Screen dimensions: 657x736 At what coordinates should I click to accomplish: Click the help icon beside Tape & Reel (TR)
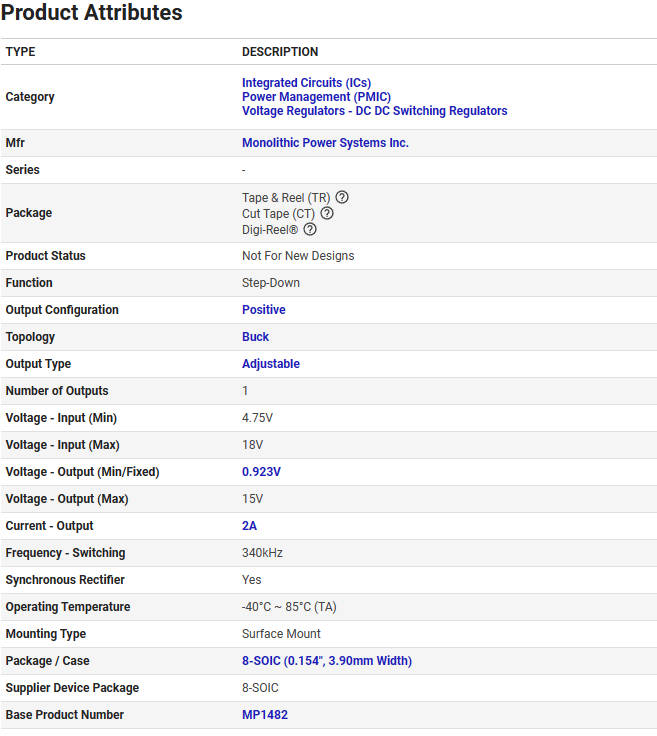(x=342, y=198)
